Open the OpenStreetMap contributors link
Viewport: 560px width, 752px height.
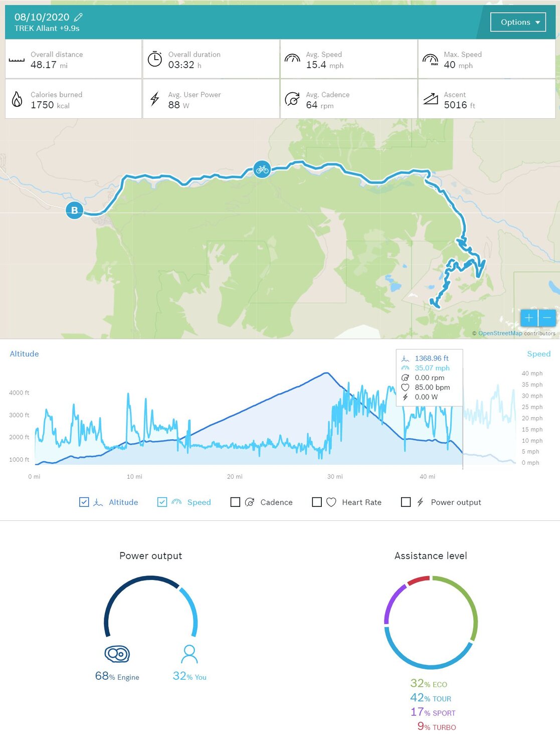(500, 333)
